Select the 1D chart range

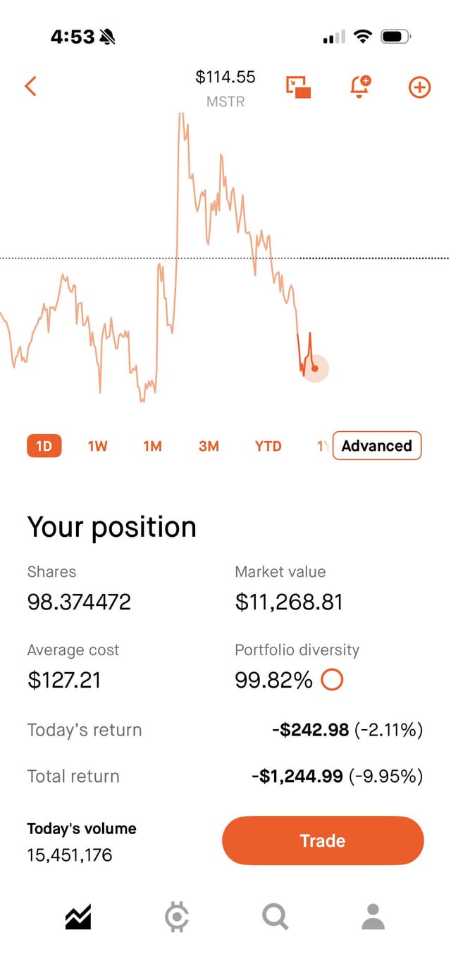pyautogui.click(x=44, y=446)
